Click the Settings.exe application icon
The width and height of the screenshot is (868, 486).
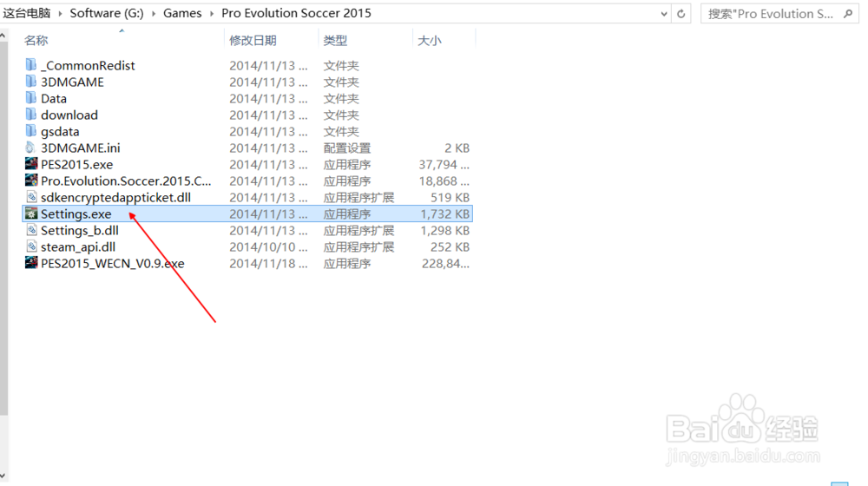click(31, 213)
